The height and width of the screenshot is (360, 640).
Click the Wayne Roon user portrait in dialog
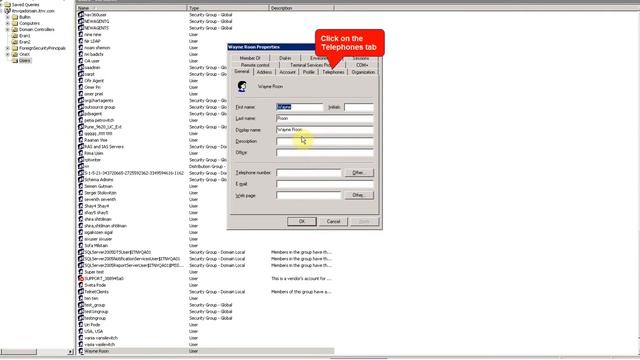[x=242, y=87]
